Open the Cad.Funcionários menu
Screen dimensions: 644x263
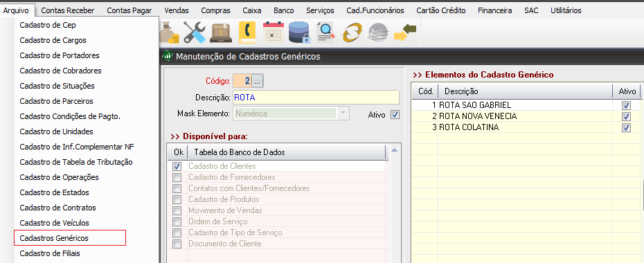coord(375,10)
